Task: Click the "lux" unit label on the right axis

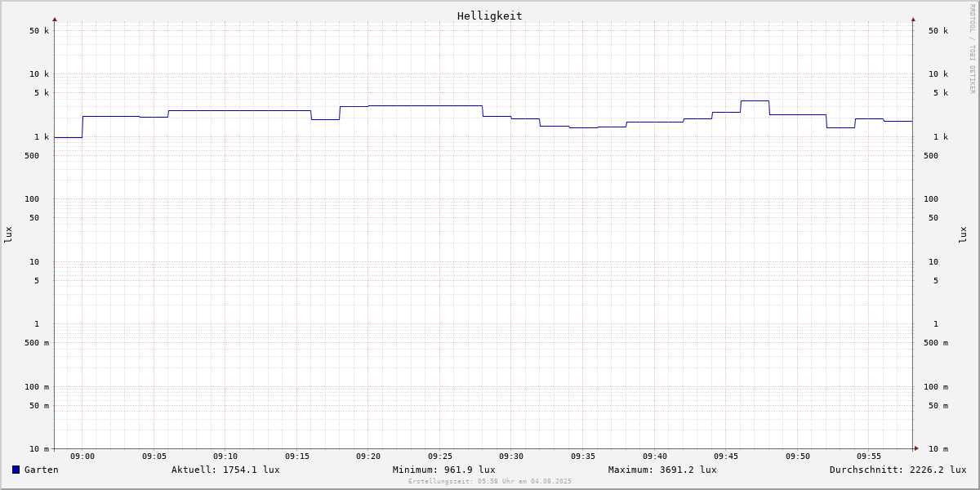Action: click(x=963, y=235)
